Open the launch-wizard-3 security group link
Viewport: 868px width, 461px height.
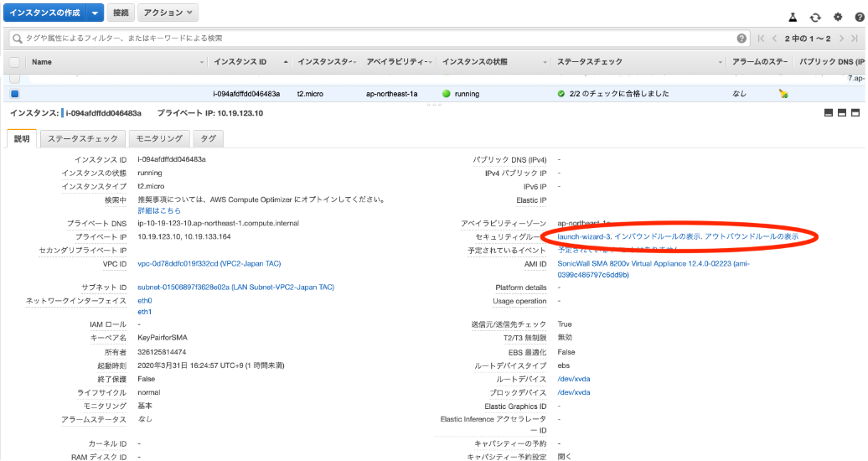point(584,237)
